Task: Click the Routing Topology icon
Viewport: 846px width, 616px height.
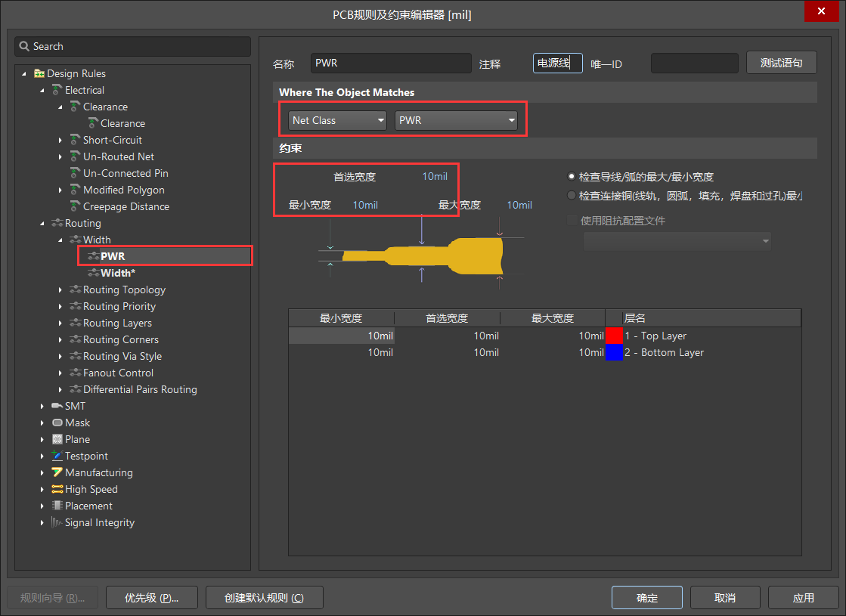Action: coord(75,289)
